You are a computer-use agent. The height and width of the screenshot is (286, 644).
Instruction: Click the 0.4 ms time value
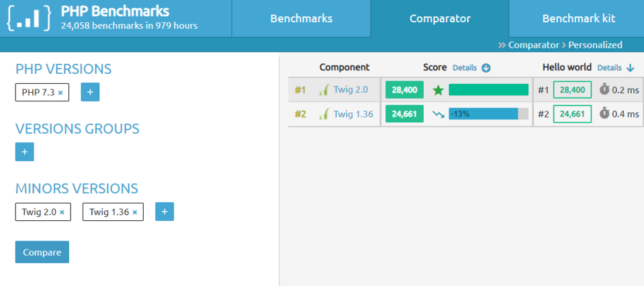coord(625,113)
